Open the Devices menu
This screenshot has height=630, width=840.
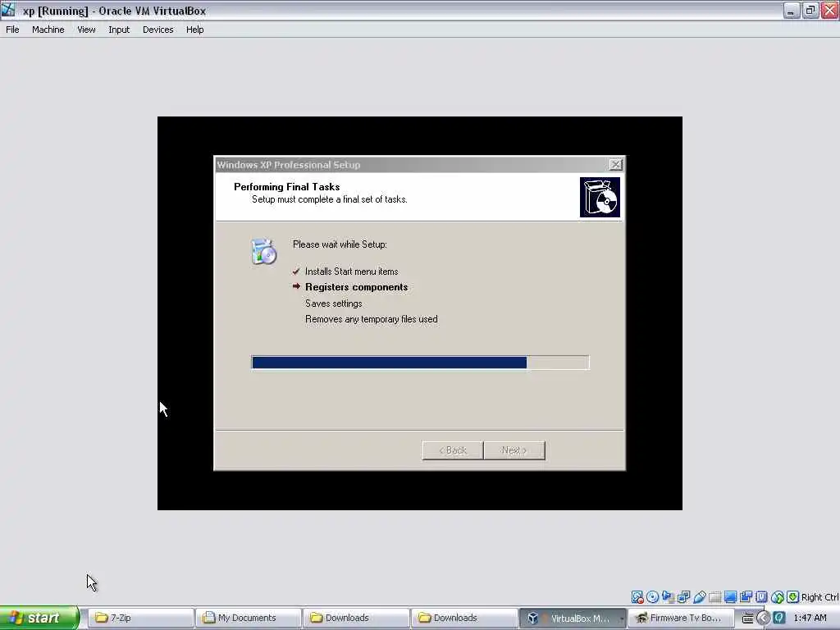coord(157,30)
